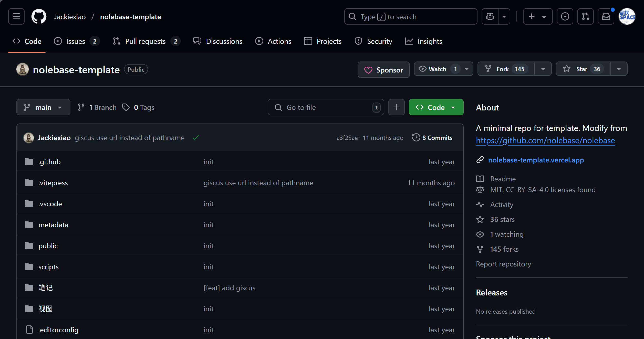View 0 Tags list
The width and height of the screenshot is (644, 339).
[x=138, y=107]
